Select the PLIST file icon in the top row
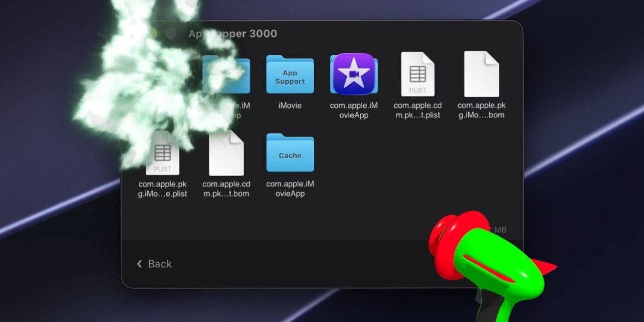 417,74
